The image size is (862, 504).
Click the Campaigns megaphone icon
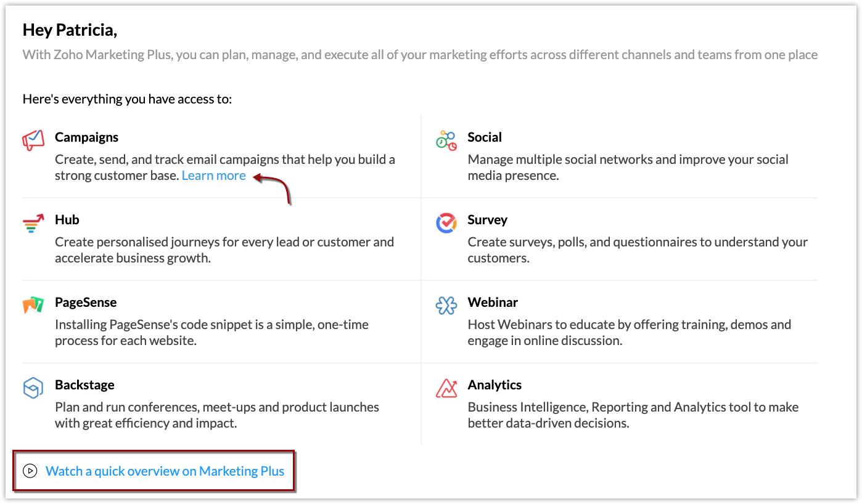click(33, 140)
